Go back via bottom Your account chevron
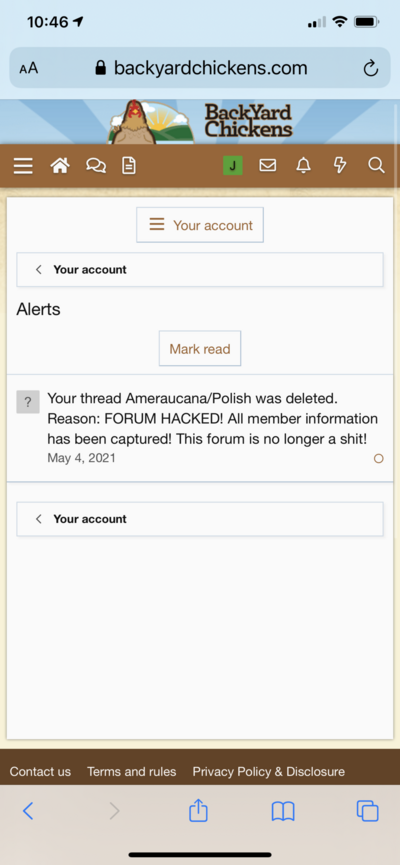The image size is (400, 865). tap(200, 519)
